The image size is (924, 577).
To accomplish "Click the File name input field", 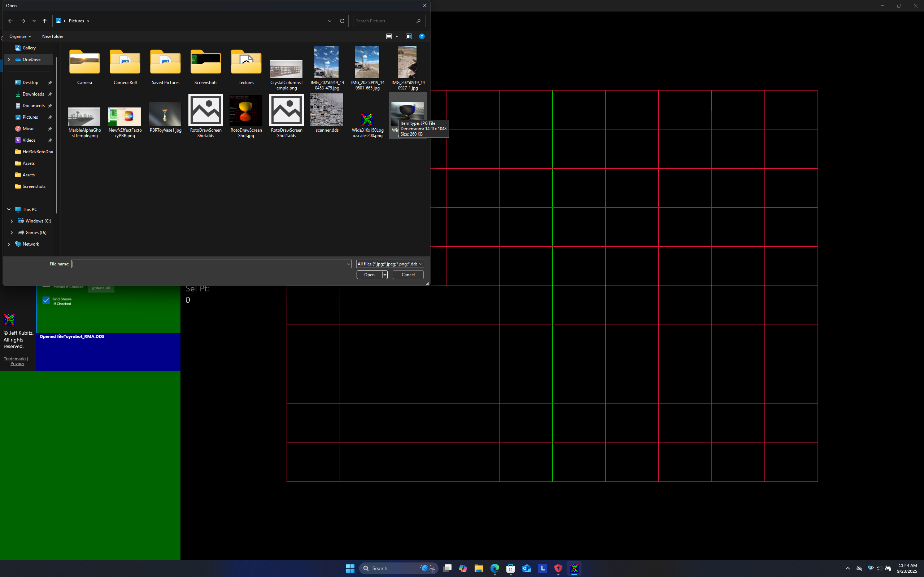I will click(x=209, y=264).
